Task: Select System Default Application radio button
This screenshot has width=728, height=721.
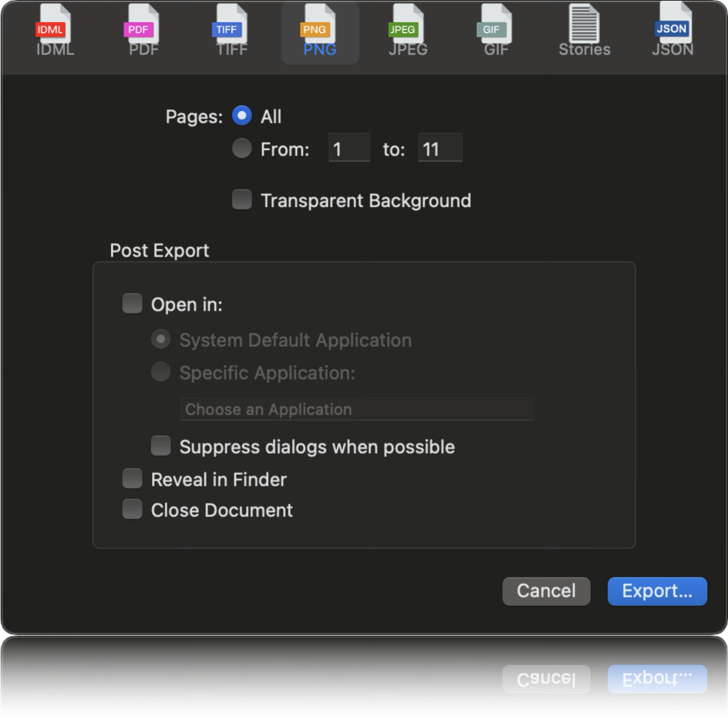Action: 161,339
